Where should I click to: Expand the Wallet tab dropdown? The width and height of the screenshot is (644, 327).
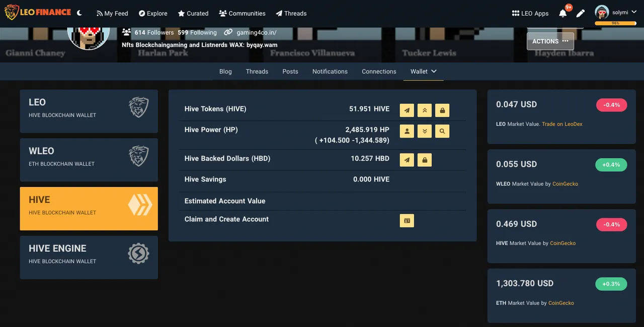coord(423,72)
